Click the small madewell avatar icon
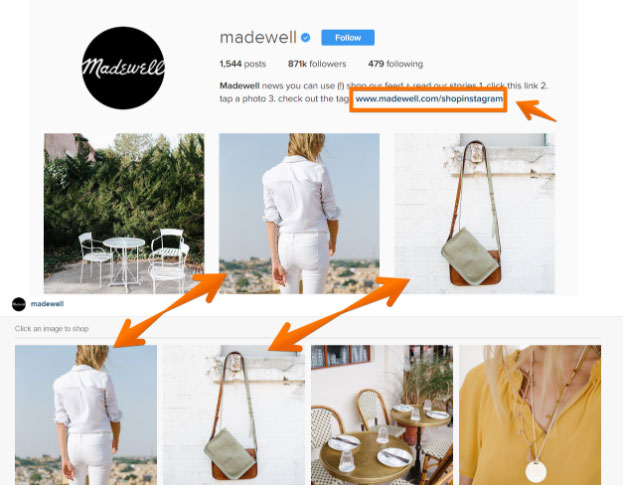 coord(19,304)
